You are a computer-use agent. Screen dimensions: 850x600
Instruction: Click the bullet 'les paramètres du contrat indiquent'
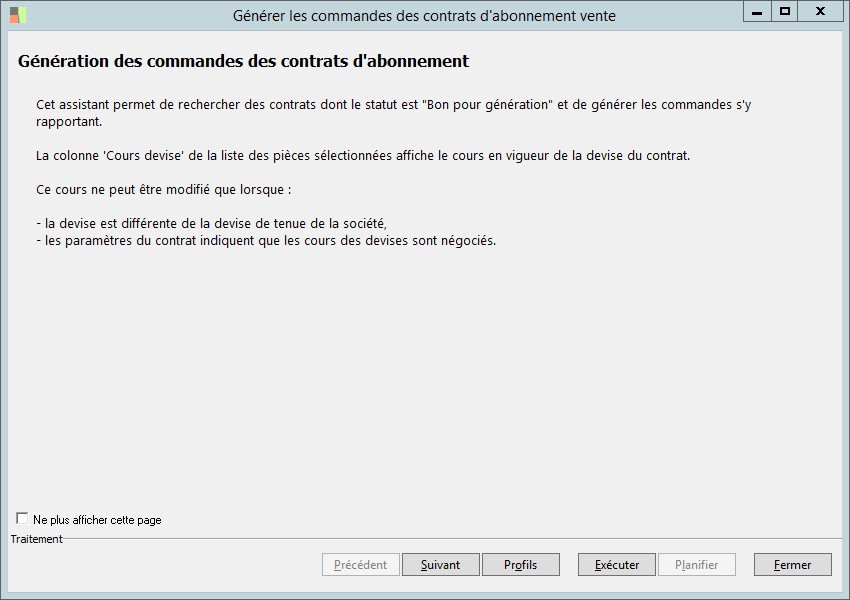pos(265,241)
